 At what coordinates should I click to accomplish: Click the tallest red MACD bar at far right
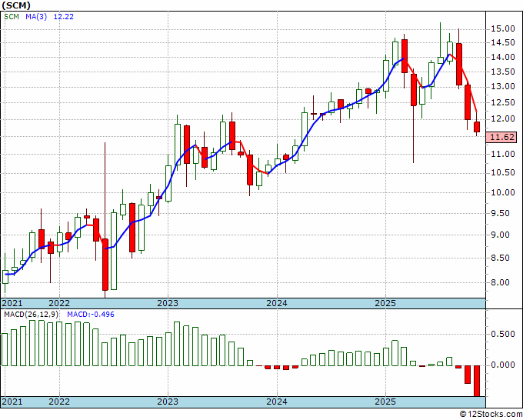click(x=477, y=381)
